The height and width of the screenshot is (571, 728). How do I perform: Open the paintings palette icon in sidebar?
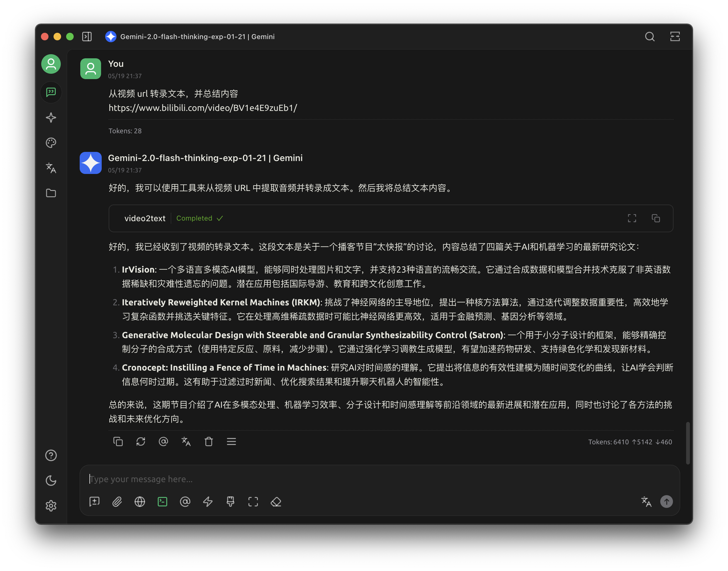pos(51,143)
